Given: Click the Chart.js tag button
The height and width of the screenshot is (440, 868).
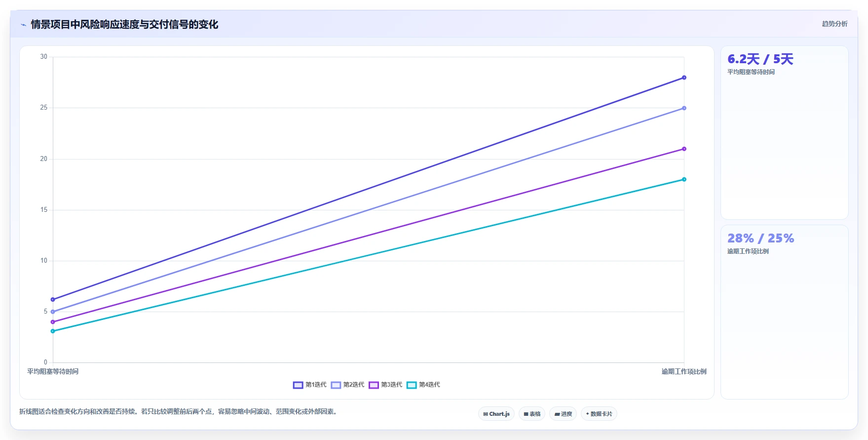Looking at the screenshot, I should 496,414.
